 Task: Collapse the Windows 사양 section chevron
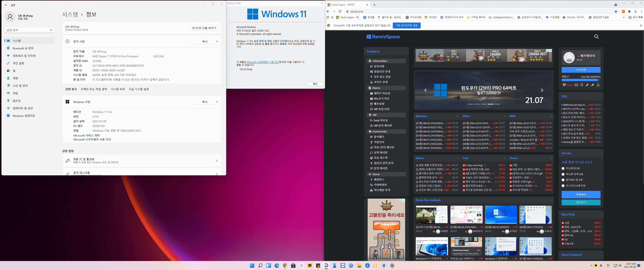tap(217, 102)
